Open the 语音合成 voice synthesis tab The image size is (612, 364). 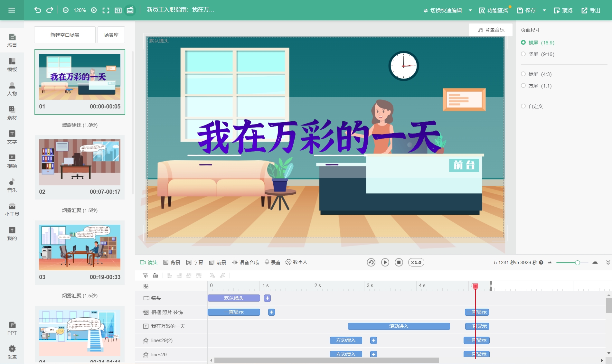[x=246, y=262]
